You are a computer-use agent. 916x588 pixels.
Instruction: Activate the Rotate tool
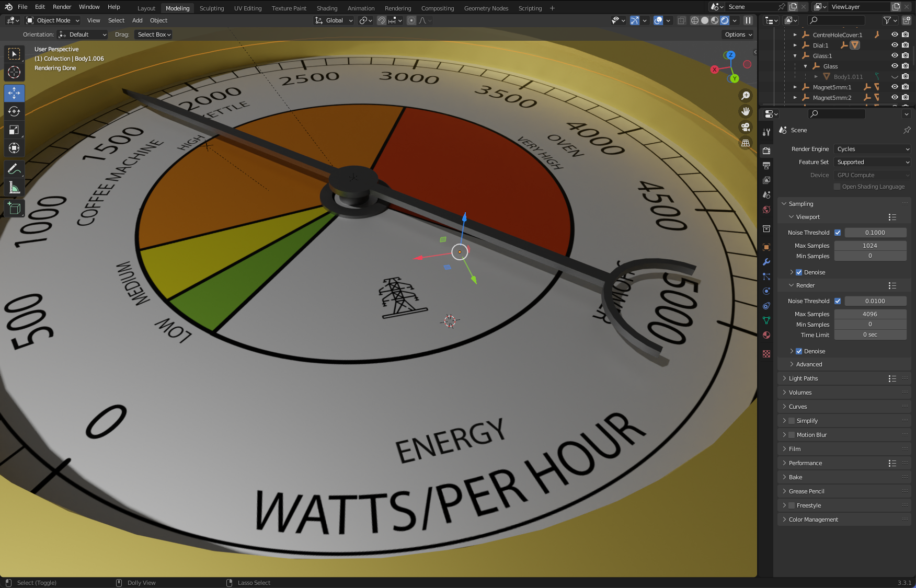tap(14, 111)
